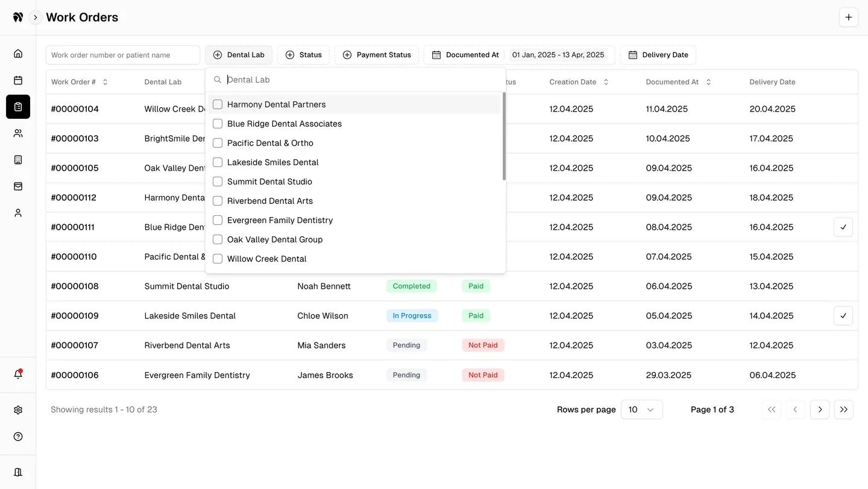Open the Status filter
Screen dimensions: 868x489
303,55
